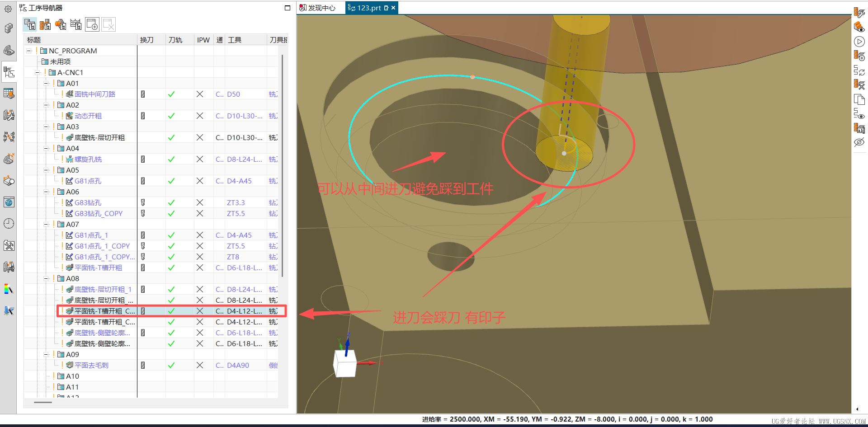Screen dimensions: 868x427
Task: Click the 工具 column header
Action: (235, 40)
